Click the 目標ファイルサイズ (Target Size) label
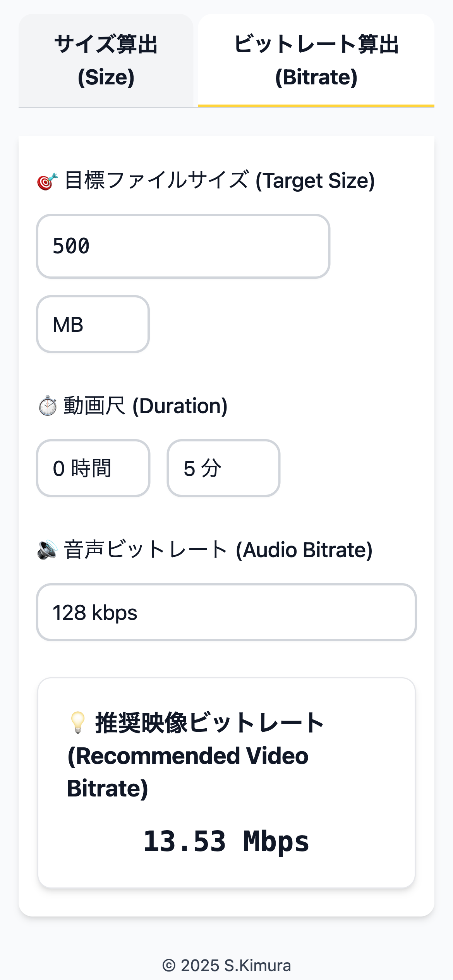The height and width of the screenshot is (980, 453). tap(220, 180)
